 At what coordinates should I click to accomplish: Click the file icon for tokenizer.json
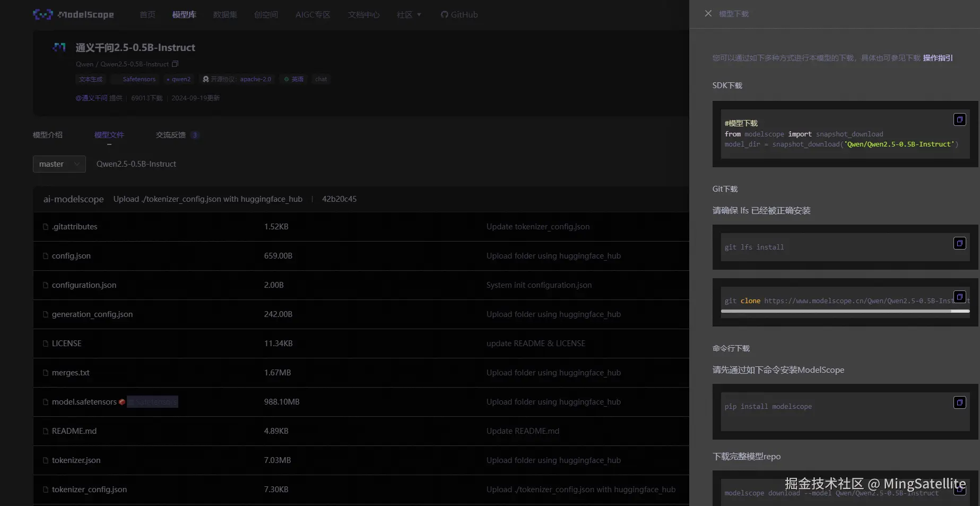46,460
